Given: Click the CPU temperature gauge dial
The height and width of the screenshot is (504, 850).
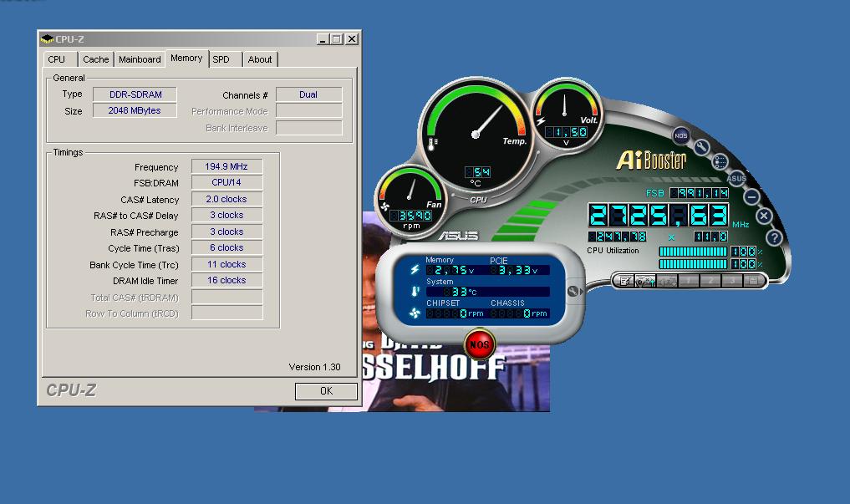Looking at the screenshot, I should [476, 135].
